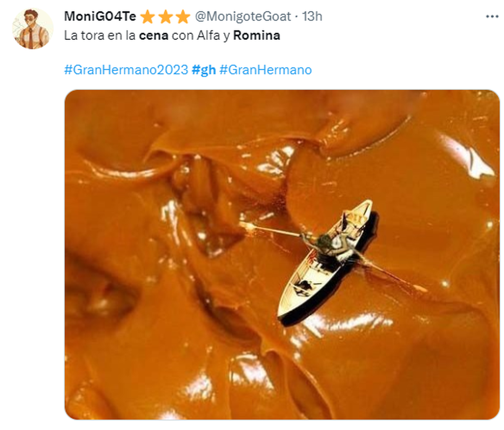Viewport: 504px width, 430px height.
Task: Click the middle star emoji
Action: [164, 17]
